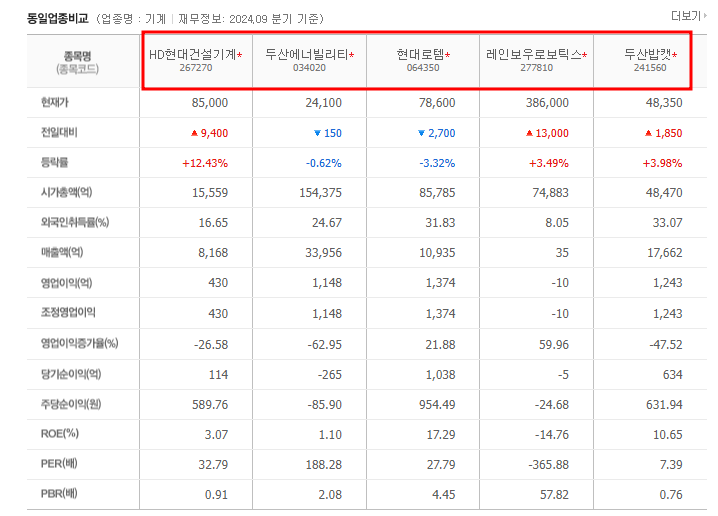Select the 당기순이익(억) row label
This screenshot has height=516, width=718.
tap(71, 374)
